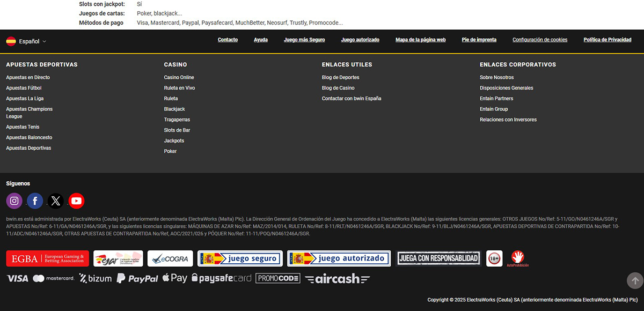Open Entain Partners link
Image resolution: width=644 pixels, height=311 pixels.
pyautogui.click(x=496, y=99)
